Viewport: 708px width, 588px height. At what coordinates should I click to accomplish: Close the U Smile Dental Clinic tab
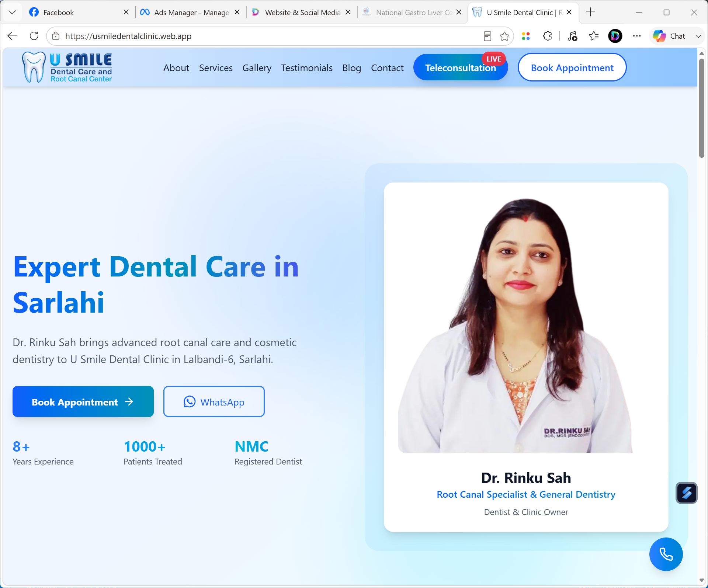coord(569,12)
